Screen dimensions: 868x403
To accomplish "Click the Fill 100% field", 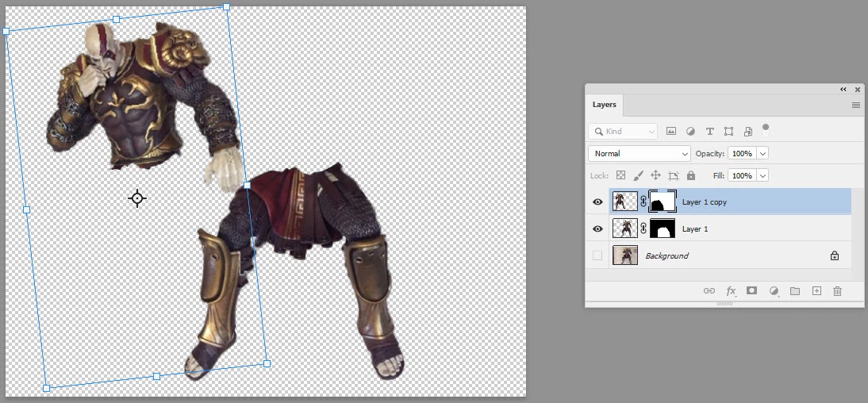I will click(x=742, y=175).
